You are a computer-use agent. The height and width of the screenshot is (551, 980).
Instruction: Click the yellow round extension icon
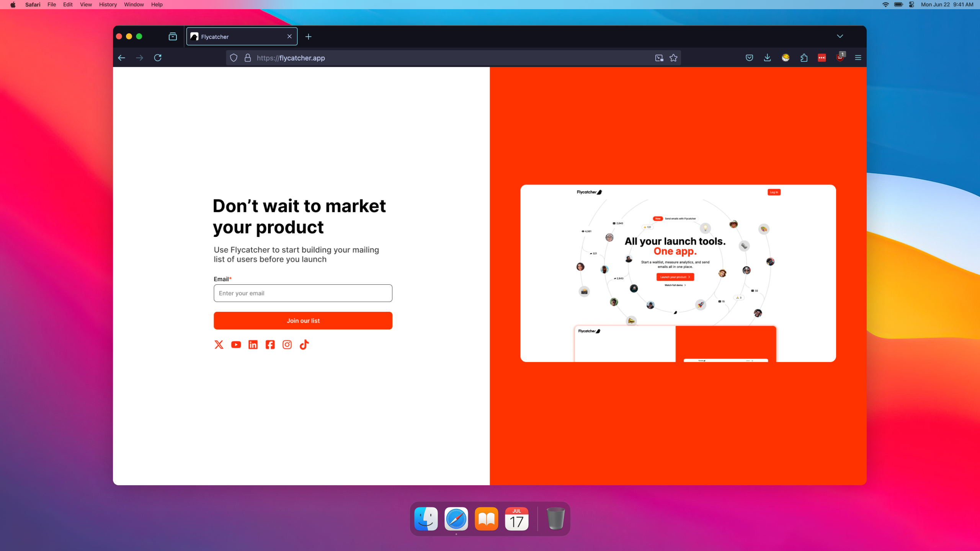[x=786, y=58]
